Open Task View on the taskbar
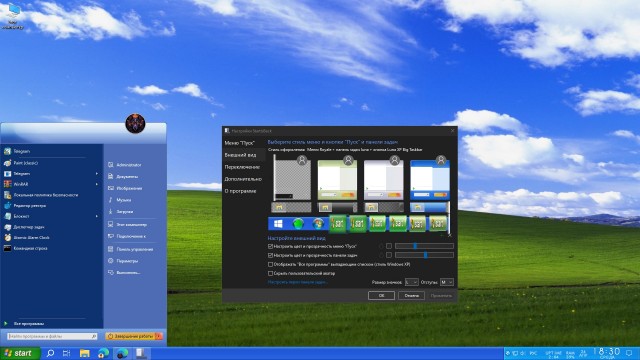 pyautogui.click(x=67, y=353)
